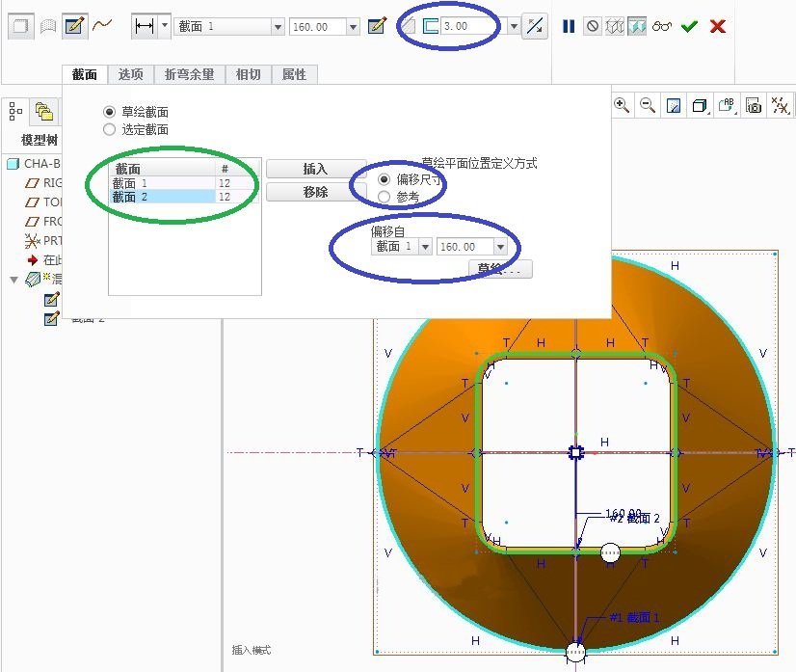
Task: Activate the sketched sections pencil icon
Action: [74, 26]
